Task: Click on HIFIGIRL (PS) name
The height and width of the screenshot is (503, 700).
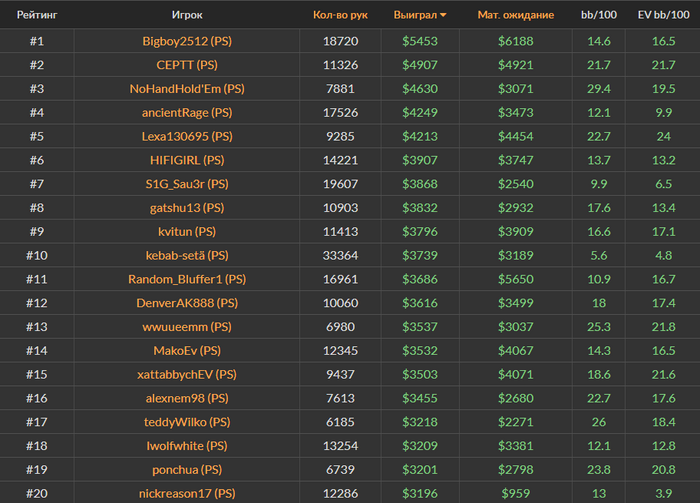Action: [187, 160]
